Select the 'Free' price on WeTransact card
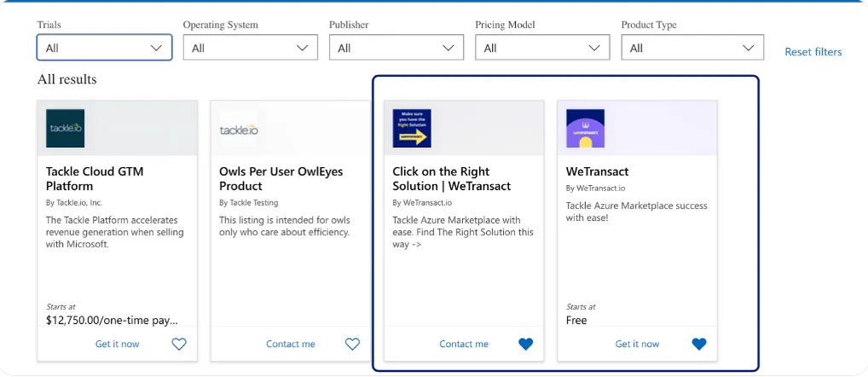This screenshot has height=377, width=868. (576, 320)
